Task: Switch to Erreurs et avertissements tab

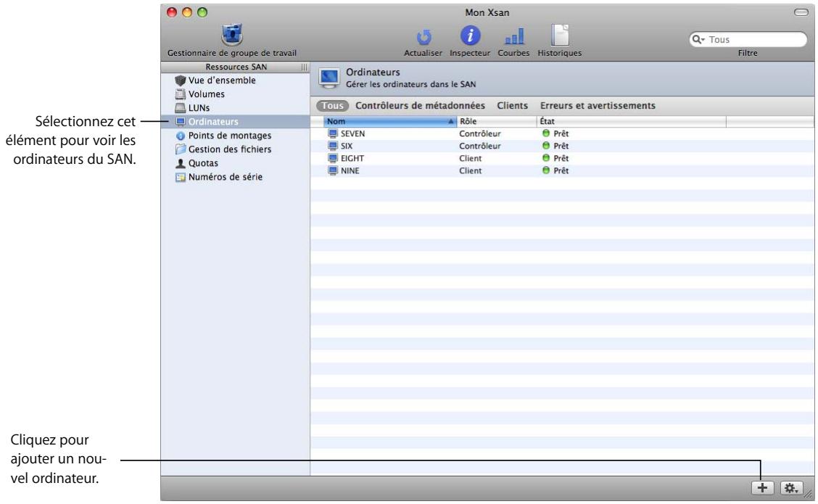Action: tap(598, 105)
